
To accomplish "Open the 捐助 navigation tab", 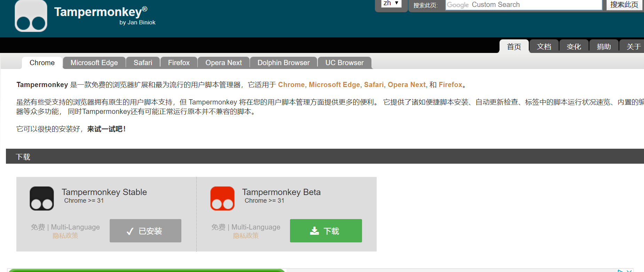I will pos(604,46).
